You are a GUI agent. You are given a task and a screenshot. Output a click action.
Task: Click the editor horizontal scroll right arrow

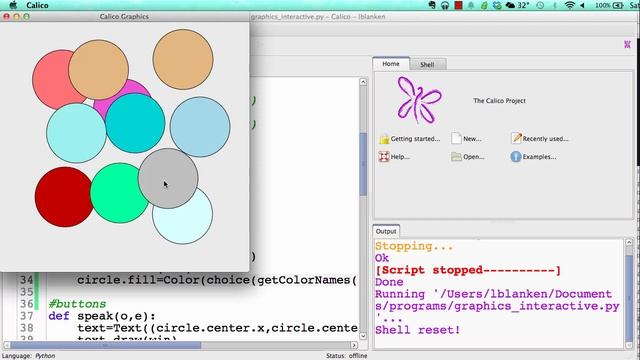tap(354, 345)
